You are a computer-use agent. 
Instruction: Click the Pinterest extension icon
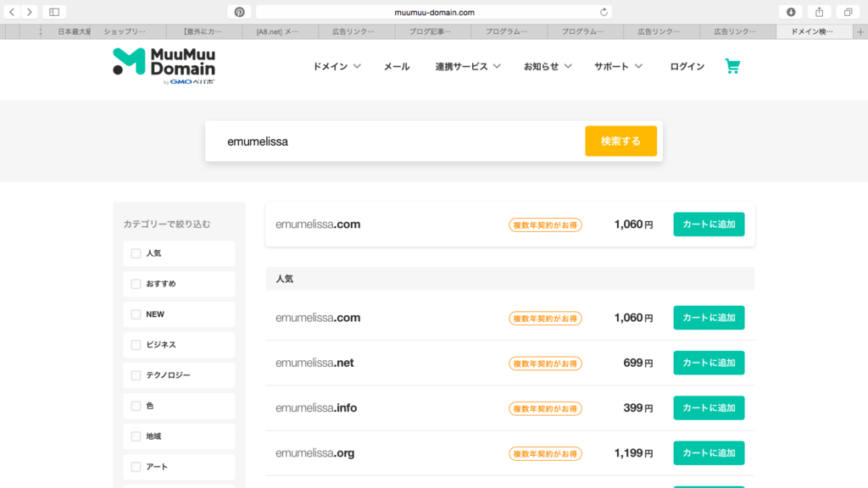pyautogui.click(x=239, y=12)
